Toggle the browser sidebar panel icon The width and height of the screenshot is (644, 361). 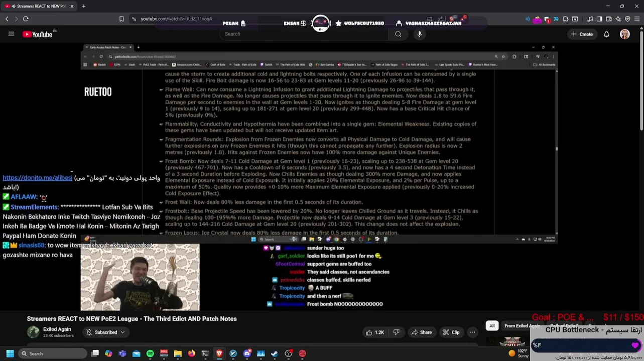click(x=599, y=19)
